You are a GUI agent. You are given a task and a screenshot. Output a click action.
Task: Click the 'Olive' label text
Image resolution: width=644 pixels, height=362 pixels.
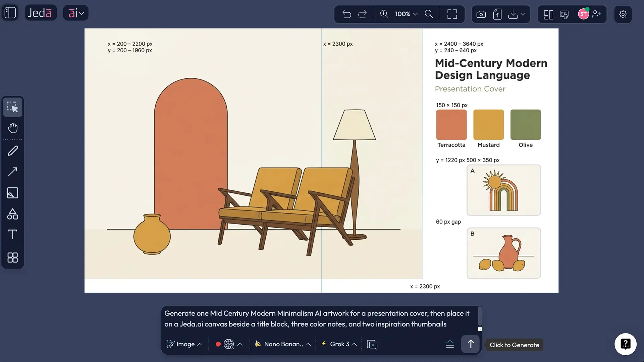coord(526,145)
